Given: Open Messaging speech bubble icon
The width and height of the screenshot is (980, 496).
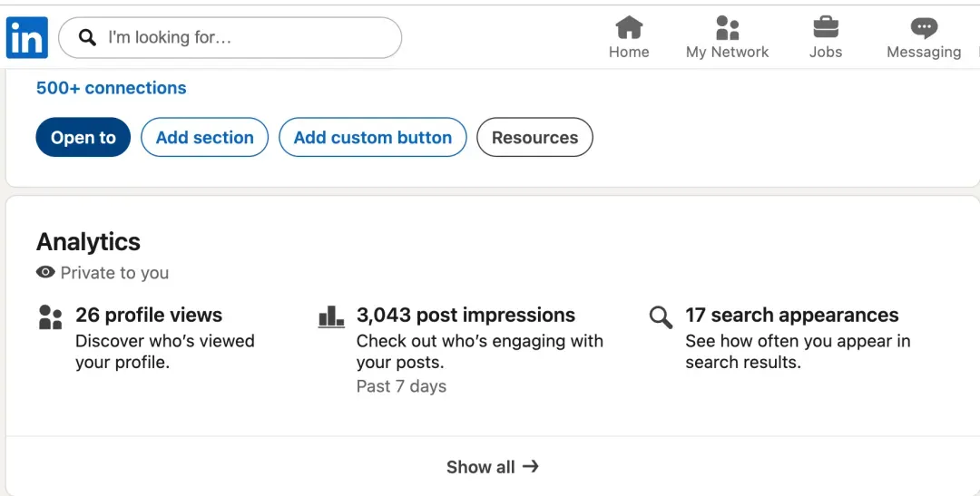Looking at the screenshot, I should coord(924,28).
